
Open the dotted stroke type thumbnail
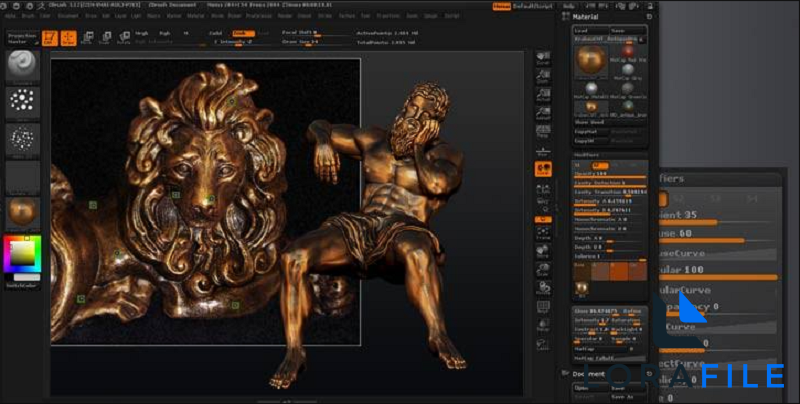[x=22, y=103]
